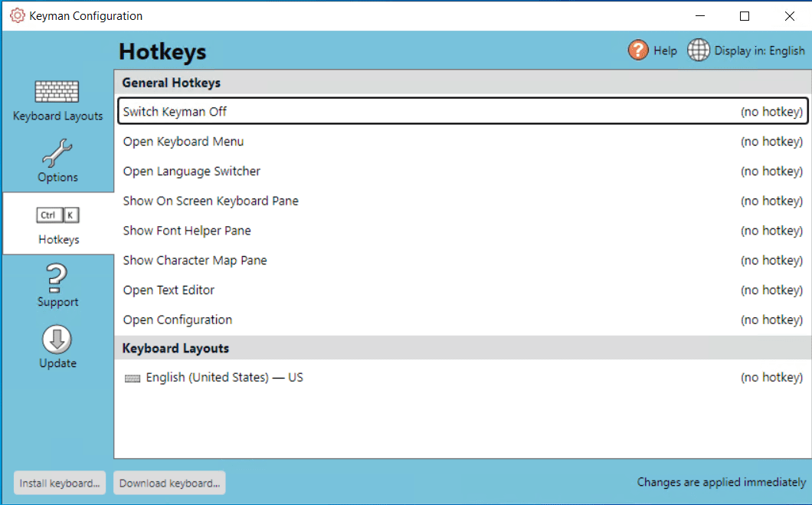This screenshot has width=812, height=505.
Task: Open the Options wrench icon
Action: coord(57,152)
